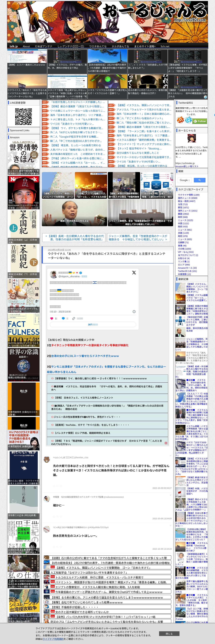Open HOT item アメリカ人「ウォルマートで見かけた変人
215x644 pixels.
(x=144, y=110)
